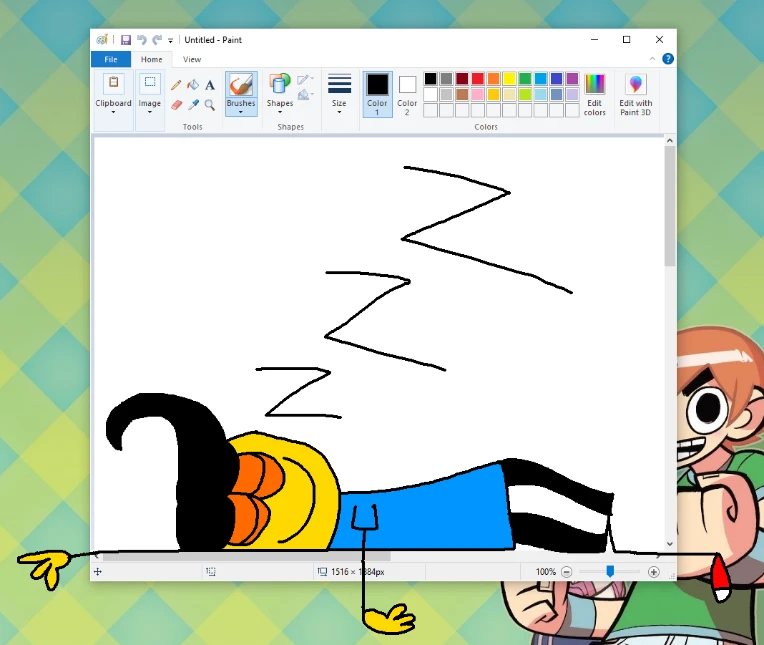
Task: Pick the red color swatch
Action: 478,78
